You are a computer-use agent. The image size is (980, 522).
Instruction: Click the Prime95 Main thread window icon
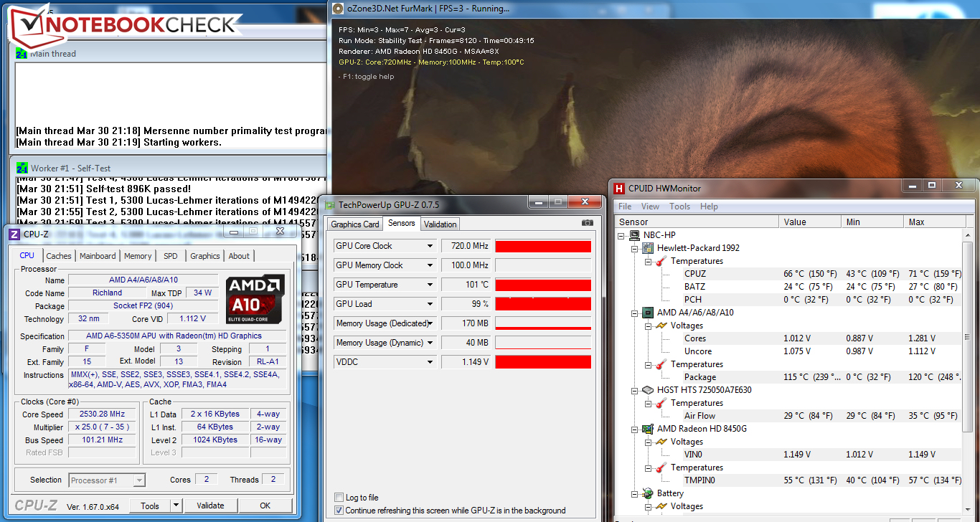pyautogui.click(x=22, y=53)
